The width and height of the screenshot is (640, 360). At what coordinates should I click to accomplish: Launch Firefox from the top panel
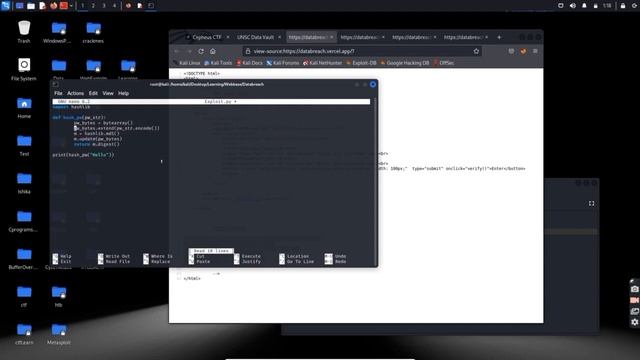click(53, 6)
